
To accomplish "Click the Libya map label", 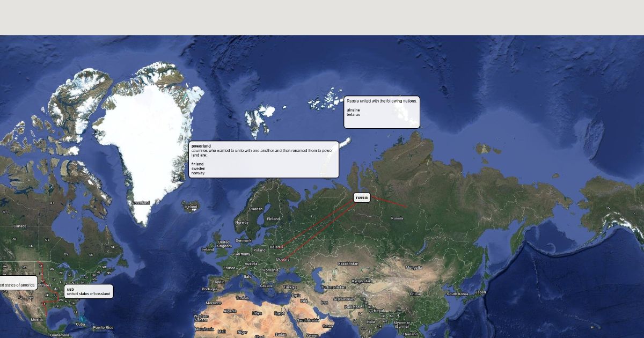I will [257, 313].
